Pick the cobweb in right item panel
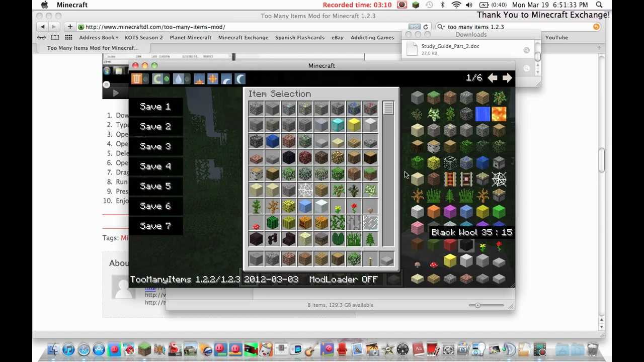The width and height of the screenshot is (644, 362). click(499, 179)
